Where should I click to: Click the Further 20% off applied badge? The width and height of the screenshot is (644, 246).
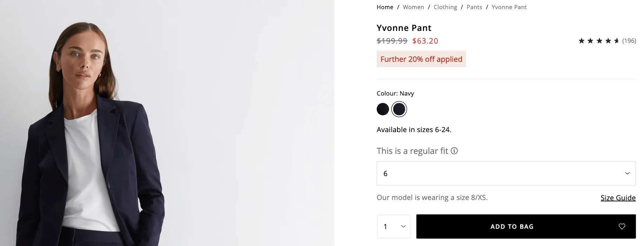pyautogui.click(x=421, y=59)
